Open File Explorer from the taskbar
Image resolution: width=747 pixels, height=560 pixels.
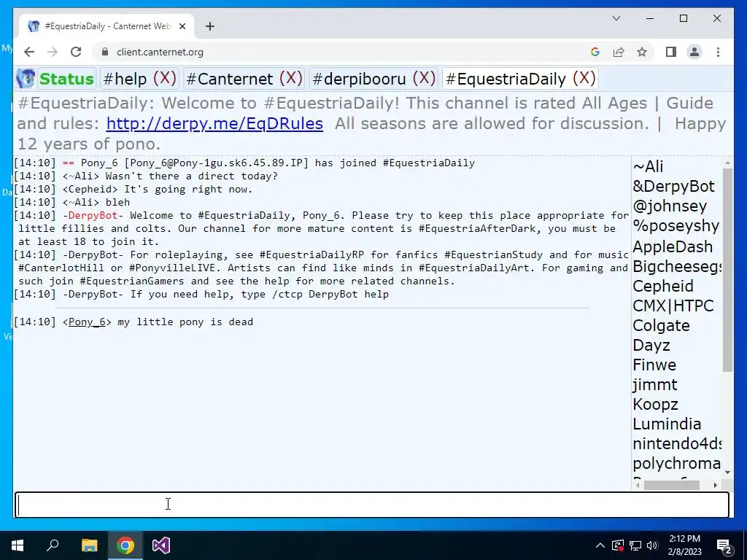coord(89,545)
